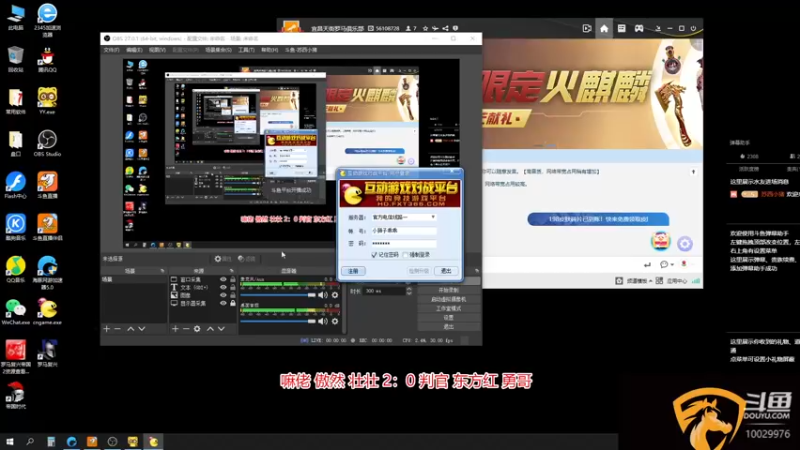The image size is (800, 450).
Task: Check 强制登录 box in login dialog
Action: [x=406, y=255]
